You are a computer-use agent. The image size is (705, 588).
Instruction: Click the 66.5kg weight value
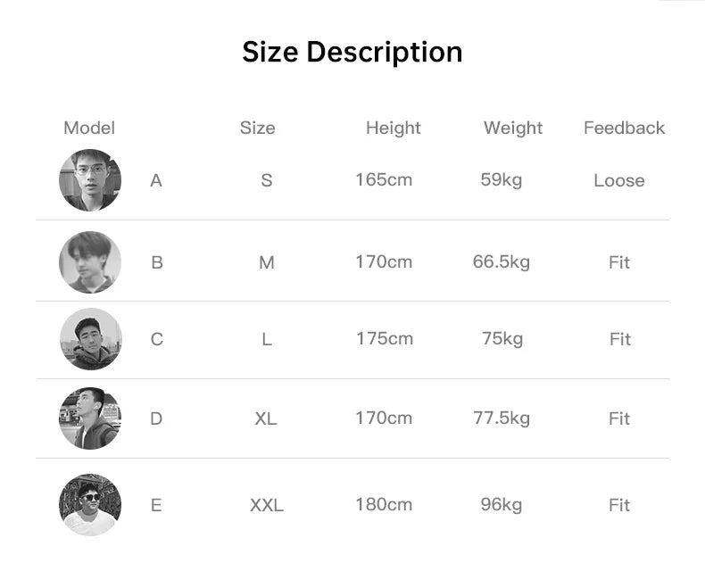pos(501,261)
